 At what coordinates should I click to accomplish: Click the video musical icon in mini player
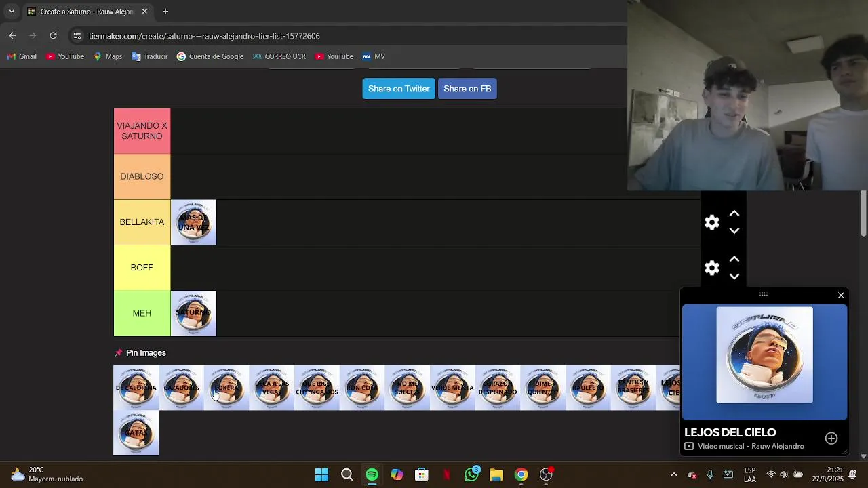coord(689,446)
